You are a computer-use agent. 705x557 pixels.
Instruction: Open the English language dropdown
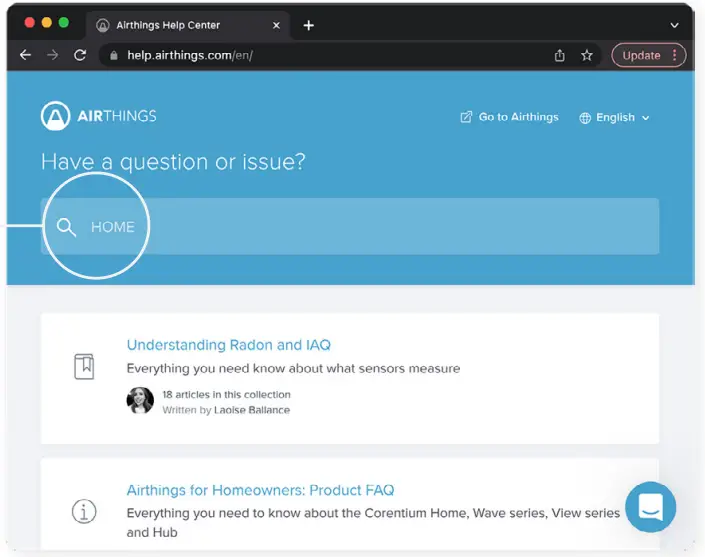point(615,117)
